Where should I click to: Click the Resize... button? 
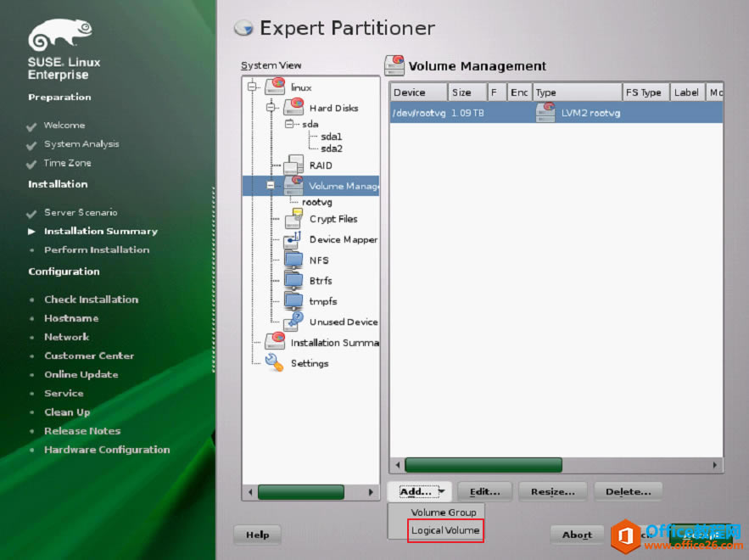[553, 491]
